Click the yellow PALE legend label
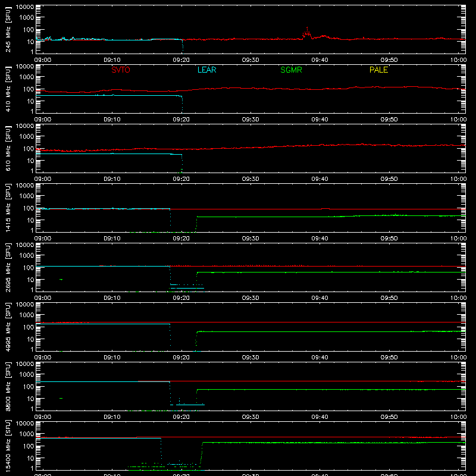The image size is (476, 476). 378,70
